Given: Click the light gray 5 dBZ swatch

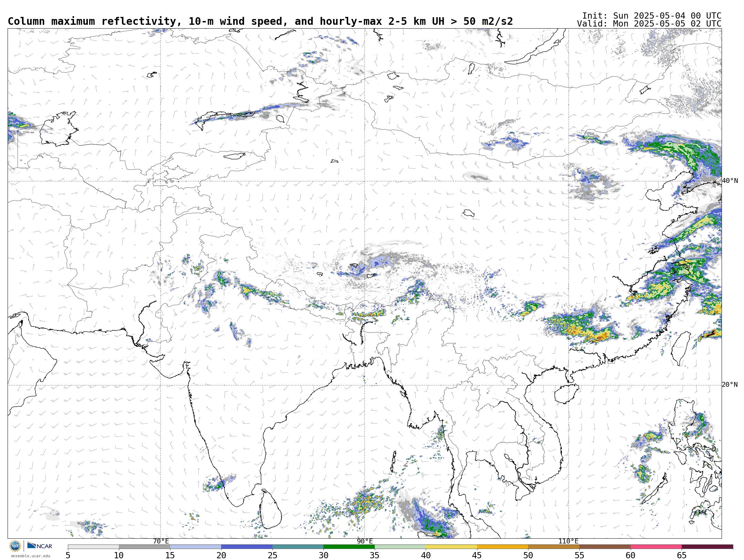Looking at the screenshot, I should point(93,547).
